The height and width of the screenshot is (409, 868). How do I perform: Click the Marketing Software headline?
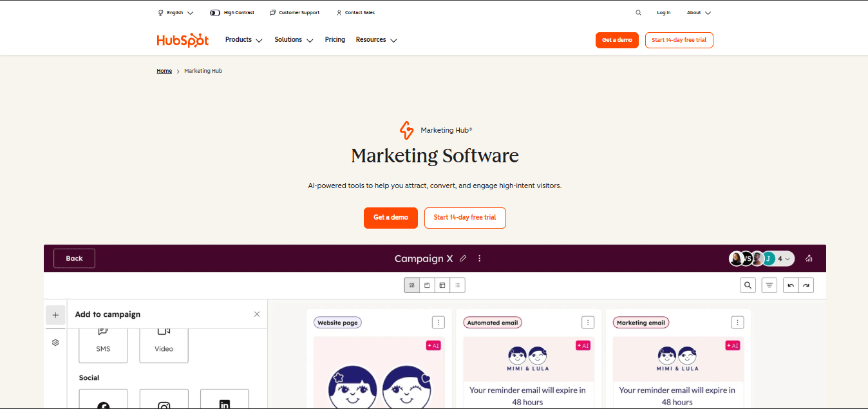(x=435, y=156)
